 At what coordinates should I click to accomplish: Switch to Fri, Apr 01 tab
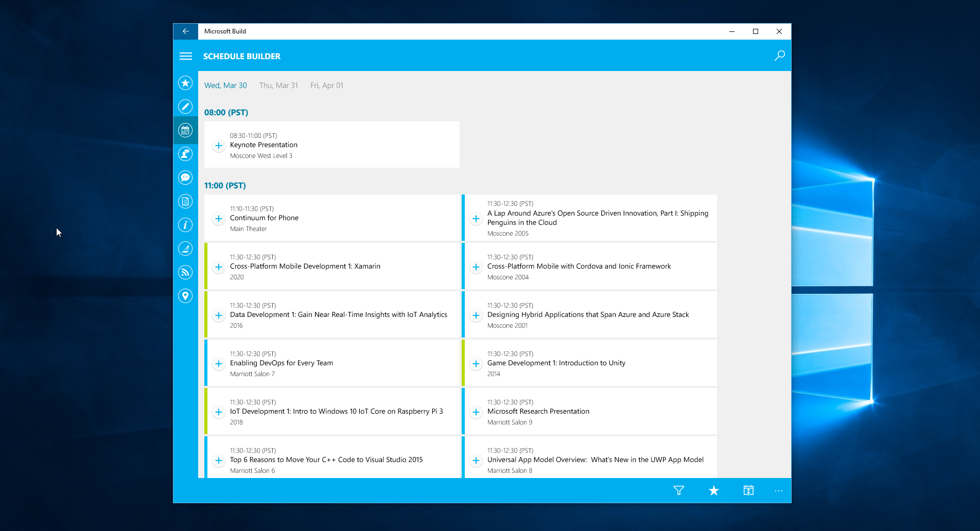click(326, 85)
